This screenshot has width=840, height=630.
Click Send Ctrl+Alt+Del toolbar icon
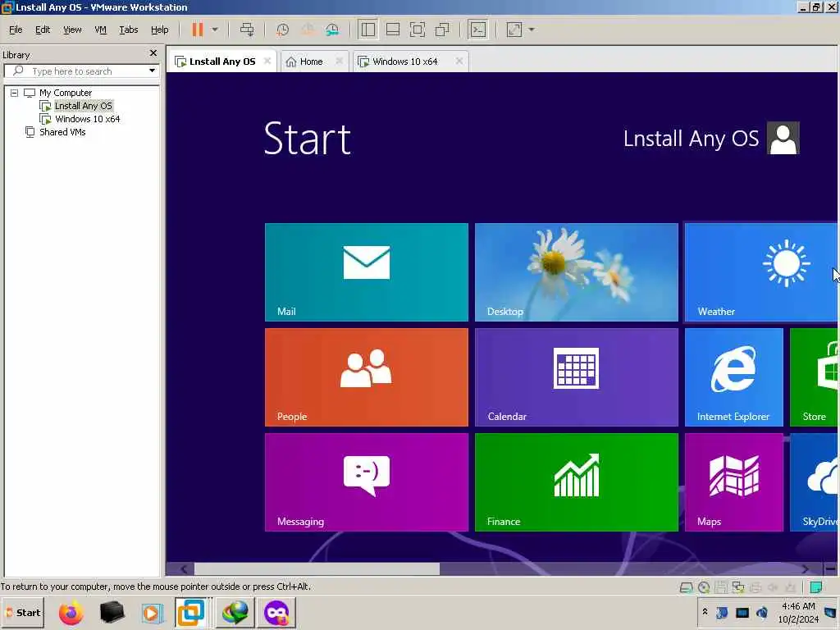pyautogui.click(x=247, y=30)
